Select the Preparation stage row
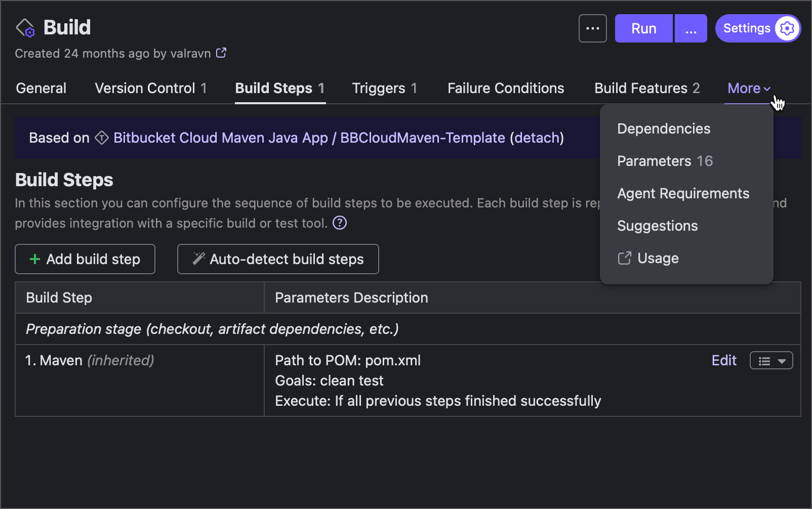The height and width of the screenshot is (509, 812). click(x=408, y=329)
